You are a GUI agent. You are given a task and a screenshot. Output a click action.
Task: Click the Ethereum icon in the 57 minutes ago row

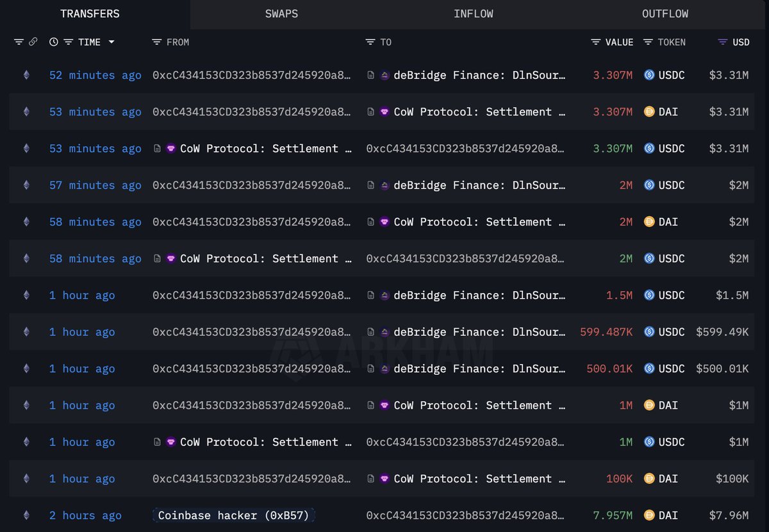pyautogui.click(x=26, y=185)
